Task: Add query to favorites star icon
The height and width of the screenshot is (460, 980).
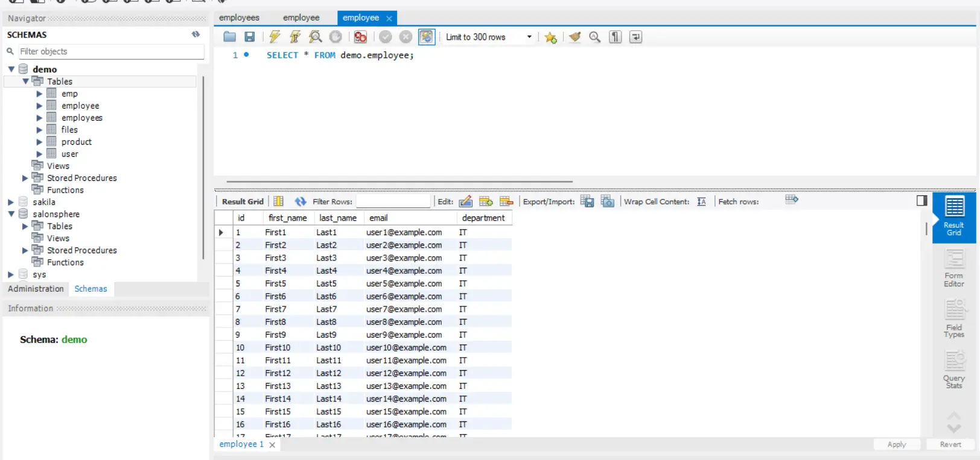Action: tap(550, 37)
